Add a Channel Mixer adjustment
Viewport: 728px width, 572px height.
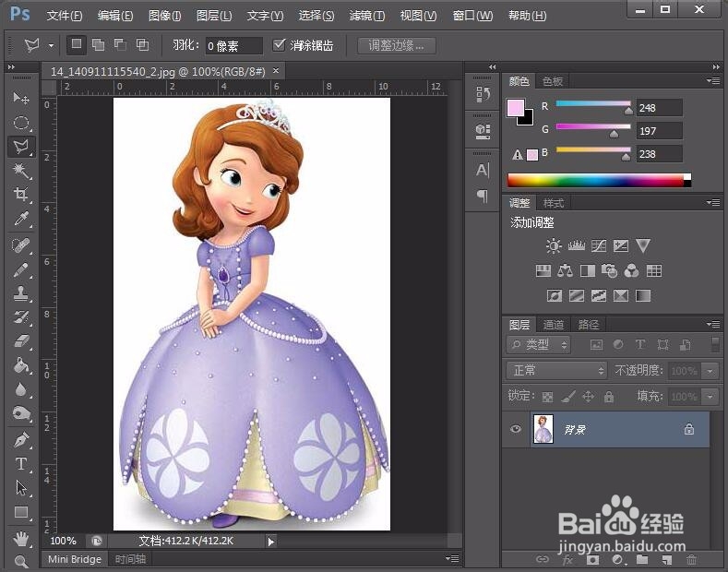631,270
